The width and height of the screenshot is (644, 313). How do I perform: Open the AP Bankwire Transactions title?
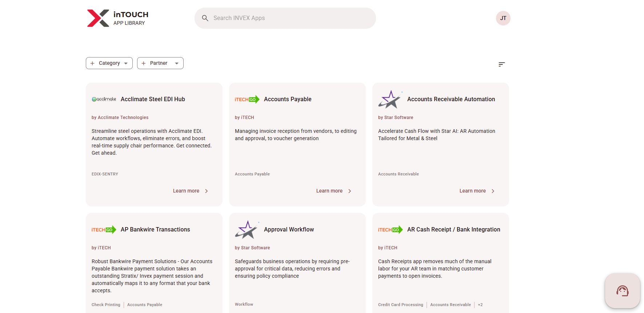[x=155, y=229]
